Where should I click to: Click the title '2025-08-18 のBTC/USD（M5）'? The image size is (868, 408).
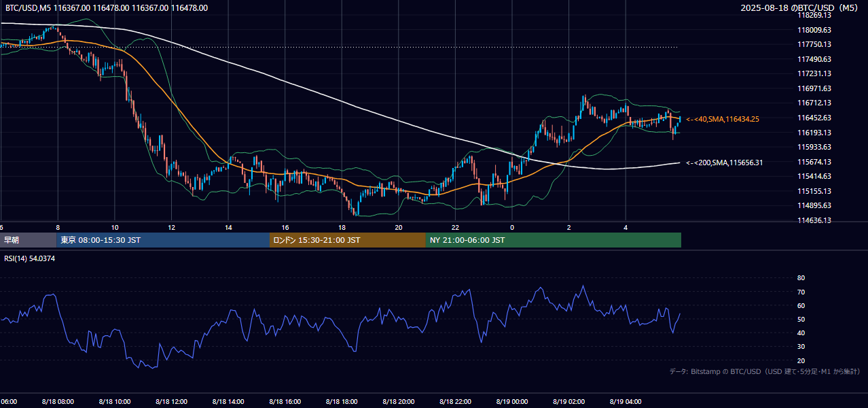[801, 8]
